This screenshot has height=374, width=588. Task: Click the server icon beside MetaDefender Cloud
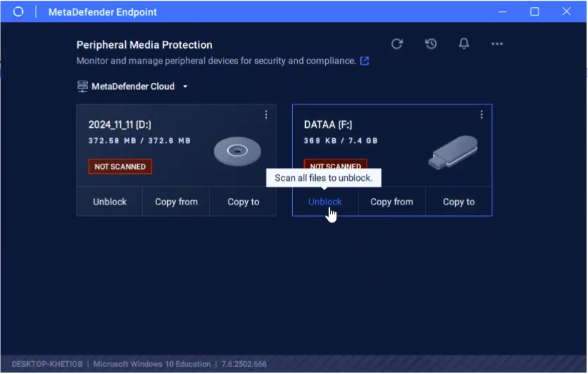82,87
